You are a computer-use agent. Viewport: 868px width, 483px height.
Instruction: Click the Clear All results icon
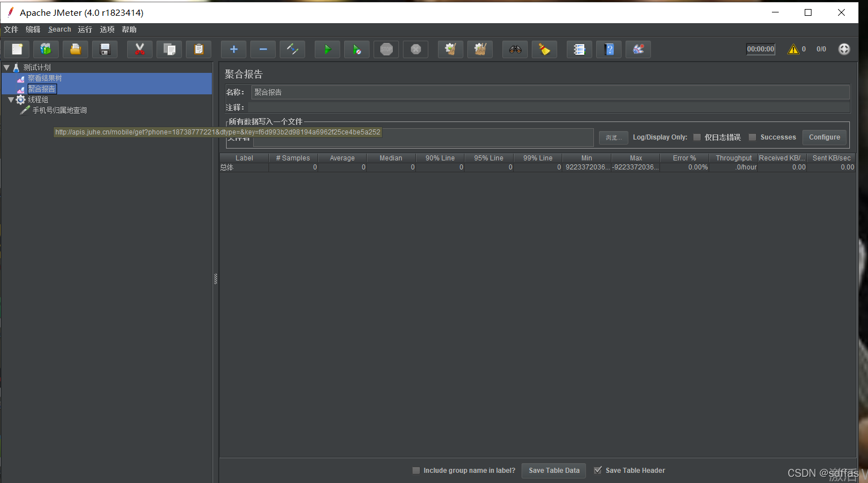pos(480,49)
